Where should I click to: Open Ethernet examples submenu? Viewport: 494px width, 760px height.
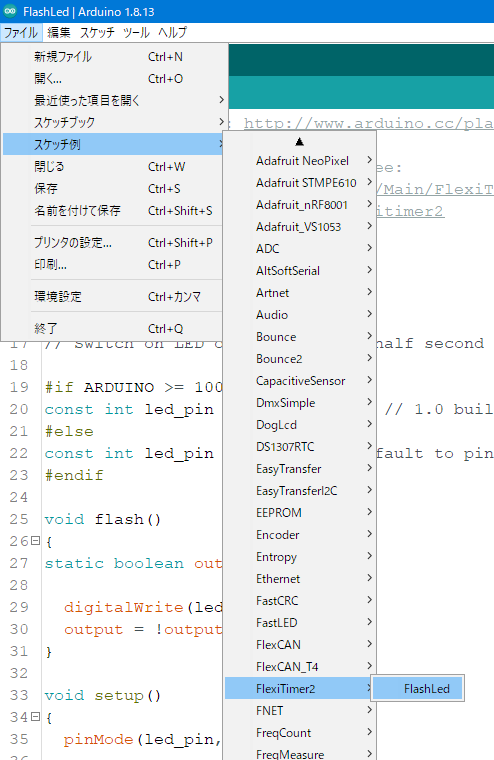click(x=300, y=579)
